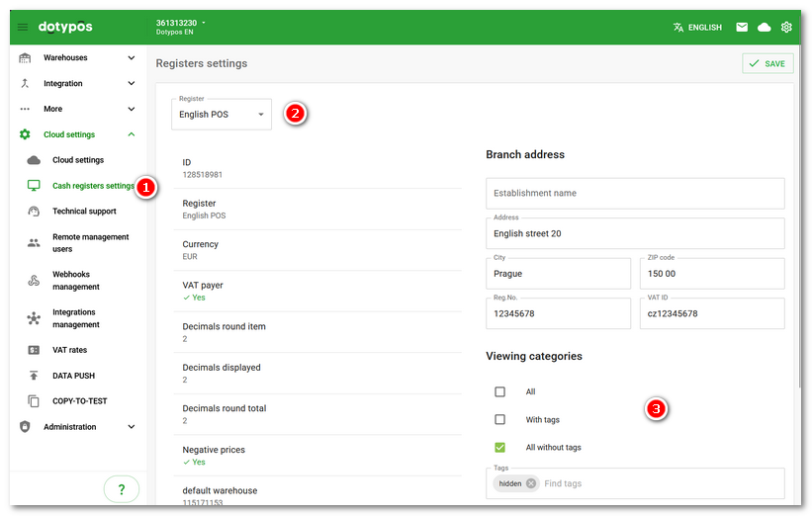Open the mail envelope icon
This screenshot has width=812, height=516.
(x=742, y=27)
